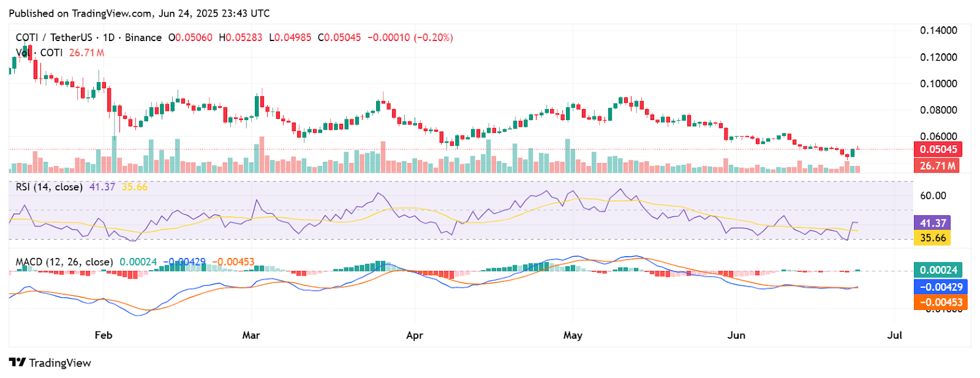The image size is (980, 378).
Task: Click the 0.06000 price axis label
Action: [938, 137]
